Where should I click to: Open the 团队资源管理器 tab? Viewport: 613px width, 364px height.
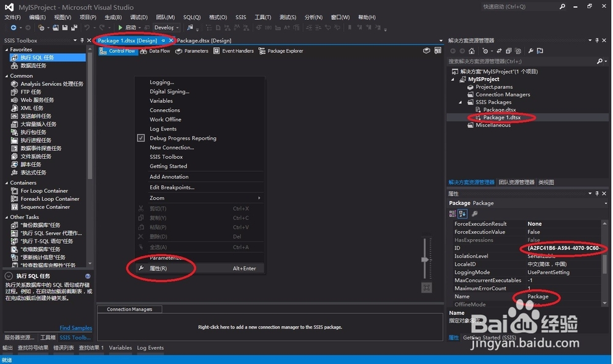click(516, 182)
